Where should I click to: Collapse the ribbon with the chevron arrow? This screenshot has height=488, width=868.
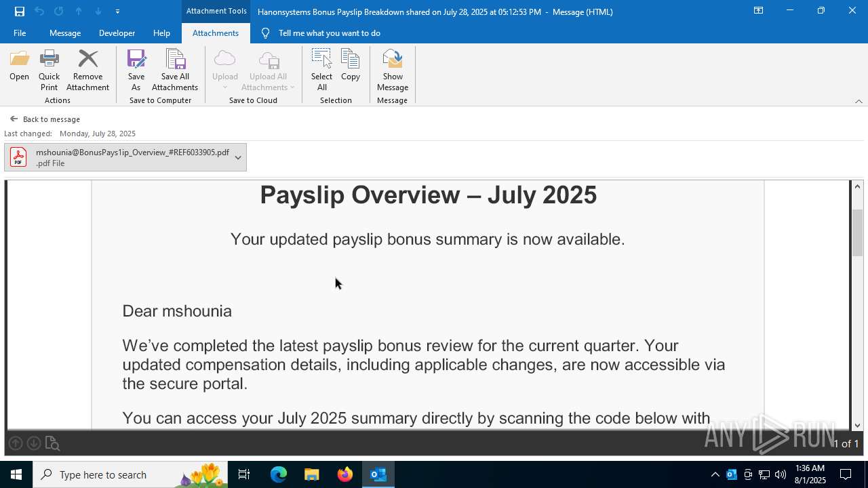click(859, 101)
